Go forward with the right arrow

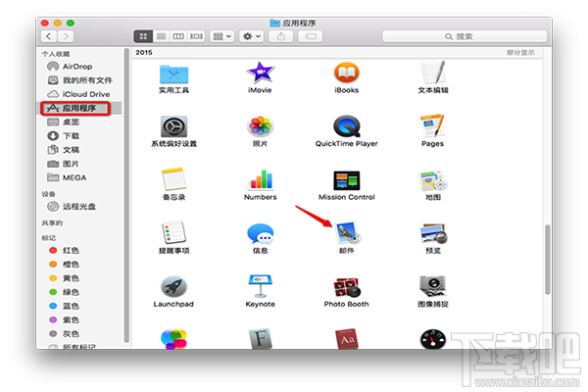(x=66, y=36)
